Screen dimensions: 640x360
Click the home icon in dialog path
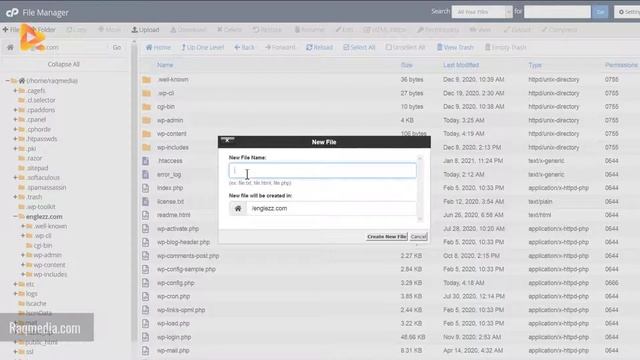(238, 209)
